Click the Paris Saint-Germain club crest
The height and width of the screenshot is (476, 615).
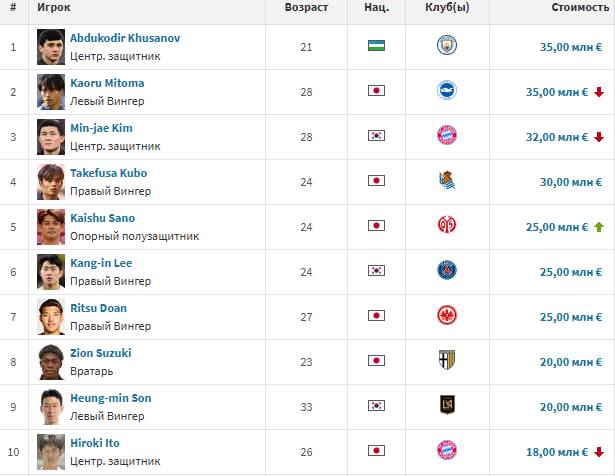(446, 271)
